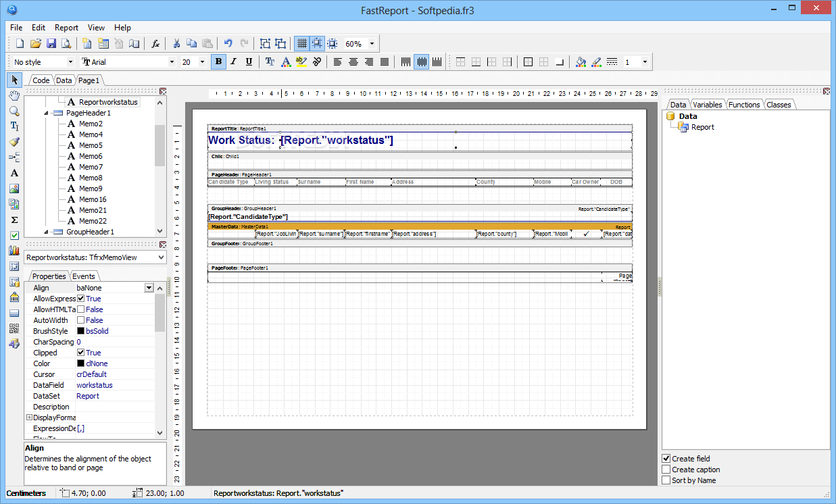Copy the selected object
The height and width of the screenshot is (504, 836).
tap(191, 44)
